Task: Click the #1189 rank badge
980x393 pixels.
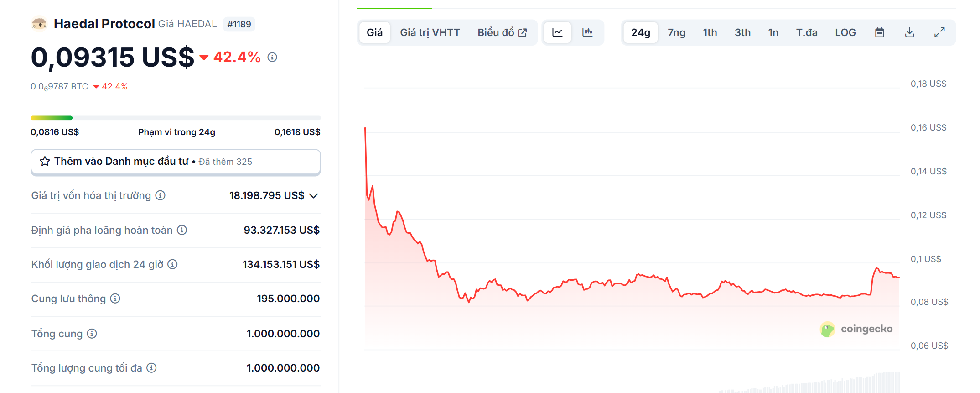Action: [x=239, y=24]
